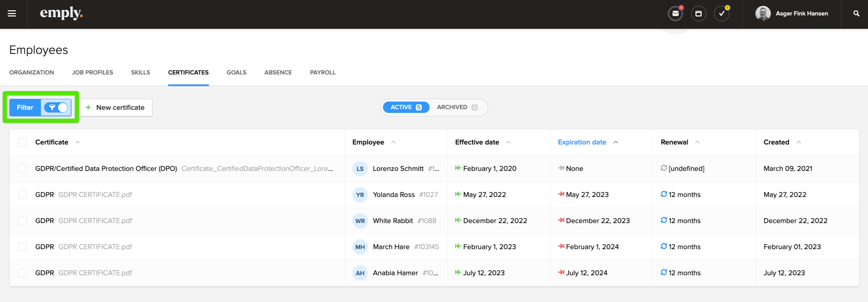Click Asger Fink Hansen's profile avatar
Image resolution: width=868 pixels, height=302 pixels.
pos(763,14)
